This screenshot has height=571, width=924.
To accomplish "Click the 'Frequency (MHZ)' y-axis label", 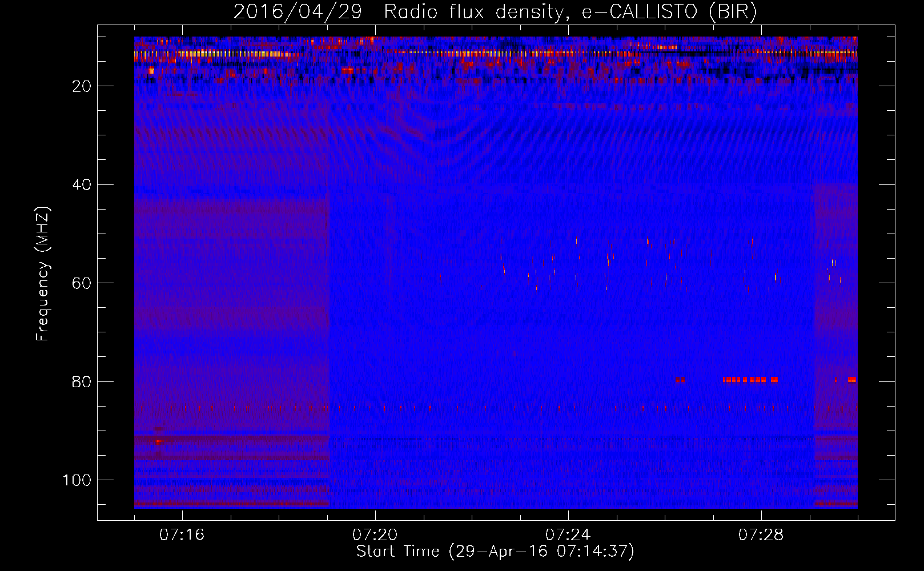I will point(43,274).
